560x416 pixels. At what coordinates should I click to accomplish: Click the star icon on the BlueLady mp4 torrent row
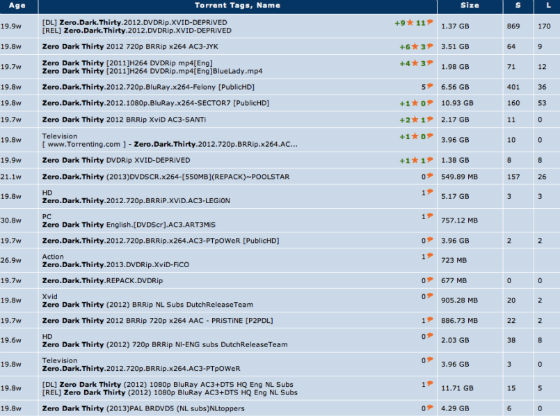click(x=415, y=63)
